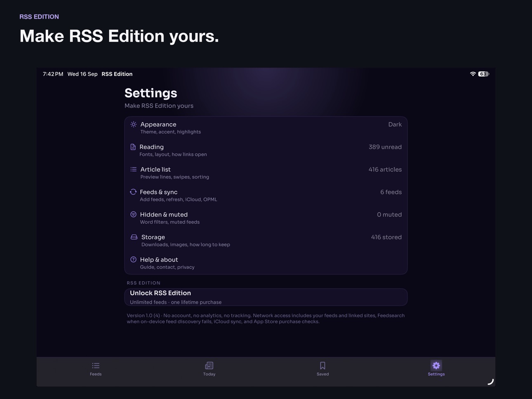Click the Hidden & muted filter icon
The height and width of the screenshot is (399, 532).
pyautogui.click(x=133, y=214)
